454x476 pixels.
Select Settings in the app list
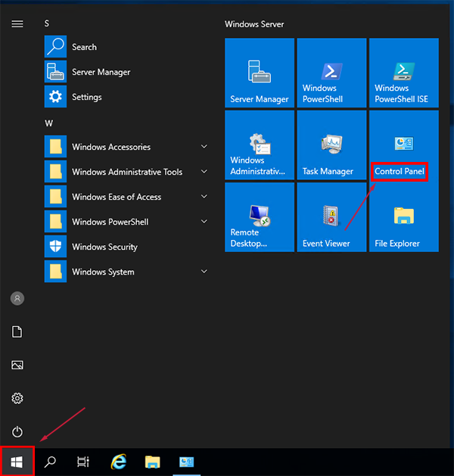[86, 97]
